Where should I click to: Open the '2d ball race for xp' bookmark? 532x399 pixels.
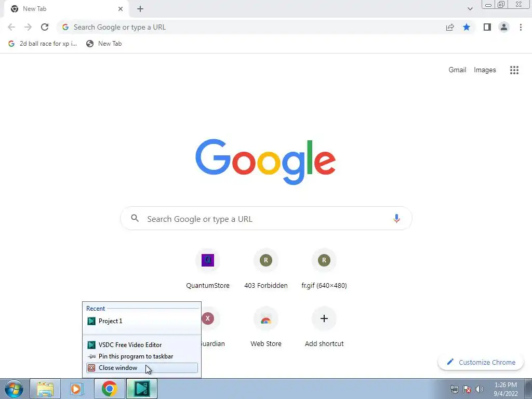tap(43, 44)
